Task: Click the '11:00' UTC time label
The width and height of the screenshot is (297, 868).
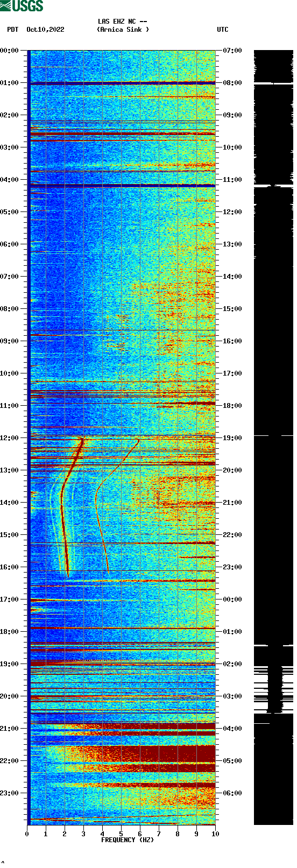Action: tap(232, 180)
